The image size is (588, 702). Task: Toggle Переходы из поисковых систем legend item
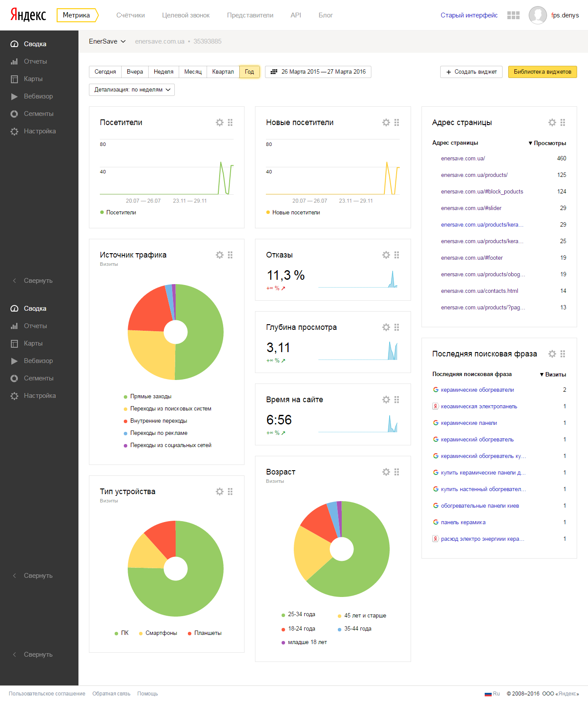click(167, 409)
